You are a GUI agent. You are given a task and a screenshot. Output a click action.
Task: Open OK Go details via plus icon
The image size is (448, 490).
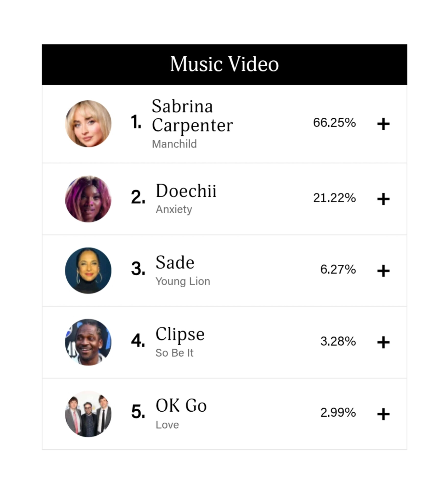point(383,414)
